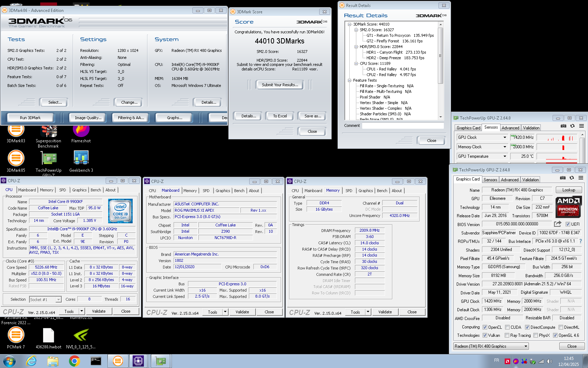Collapse the SM2.0 Score tree node

point(356,30)
